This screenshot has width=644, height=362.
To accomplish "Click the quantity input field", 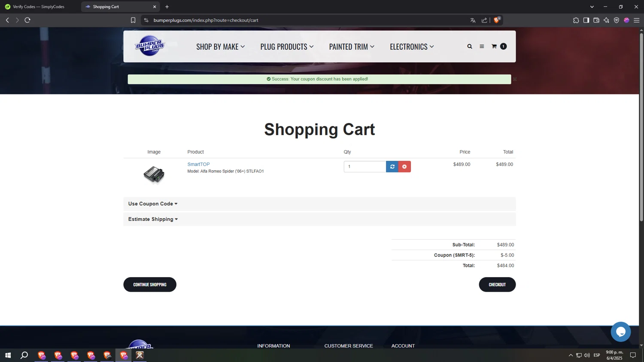I will click(x=365, y=166).
